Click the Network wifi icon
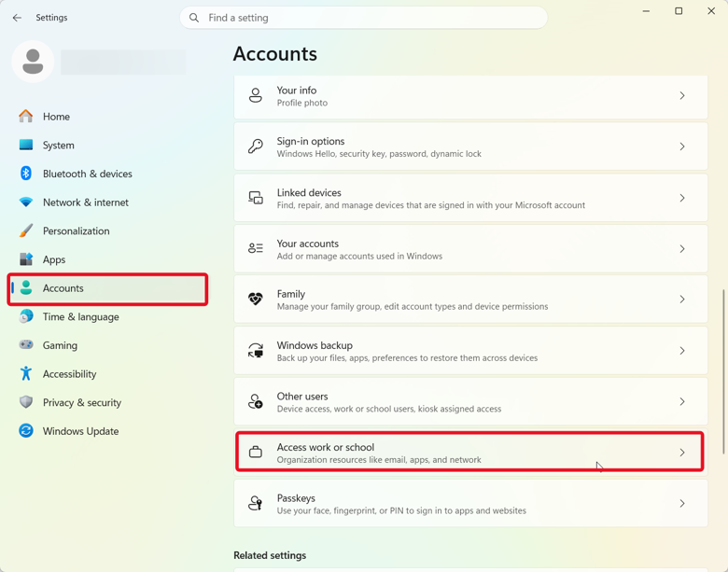728x572 pixels. coord(26,202)
